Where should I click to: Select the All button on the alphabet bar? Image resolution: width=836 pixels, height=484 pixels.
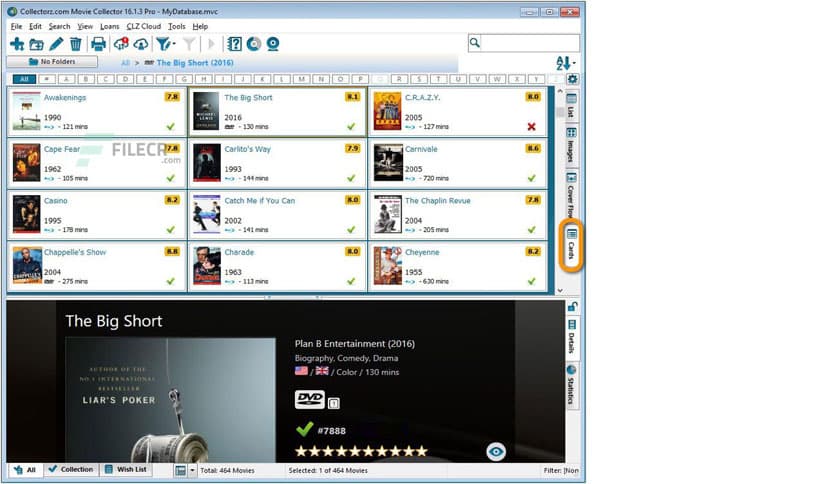24,79
